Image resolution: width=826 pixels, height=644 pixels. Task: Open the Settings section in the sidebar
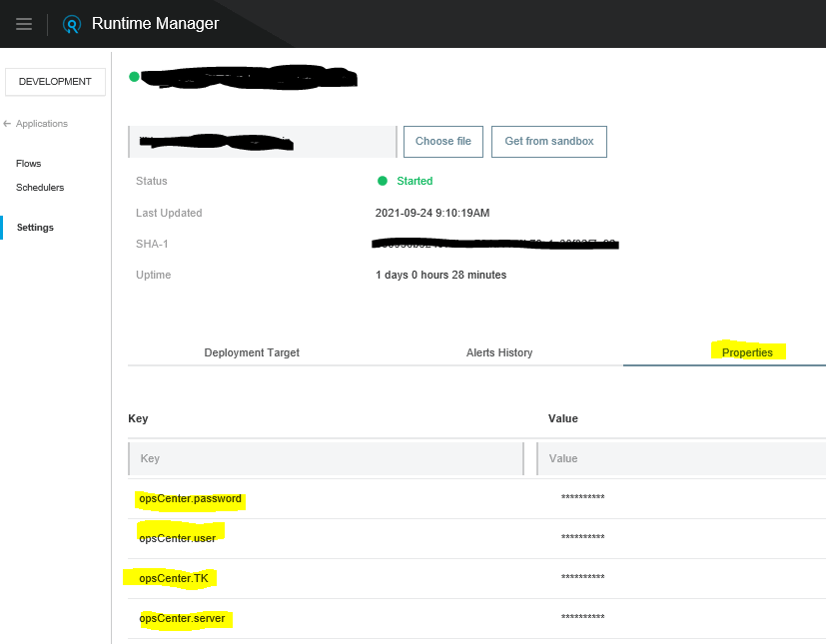[x=34, y=227]
